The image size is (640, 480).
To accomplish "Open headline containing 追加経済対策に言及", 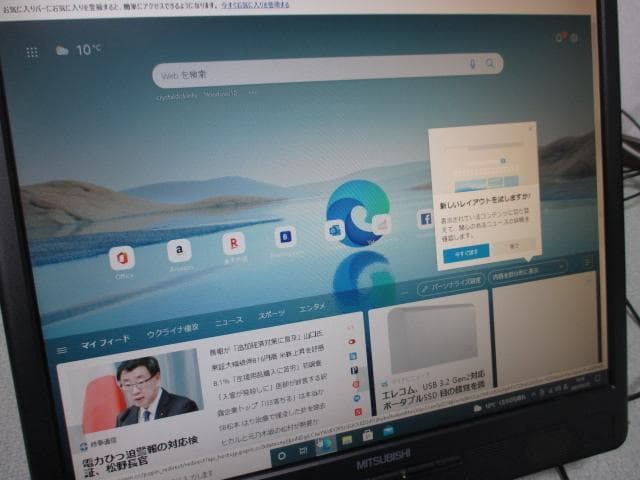I will (267, 342).
